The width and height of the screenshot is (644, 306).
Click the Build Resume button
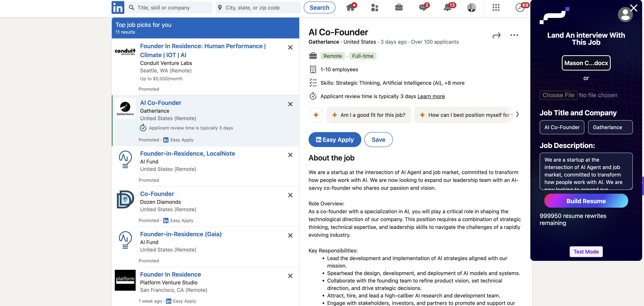(x=586, y=201)
